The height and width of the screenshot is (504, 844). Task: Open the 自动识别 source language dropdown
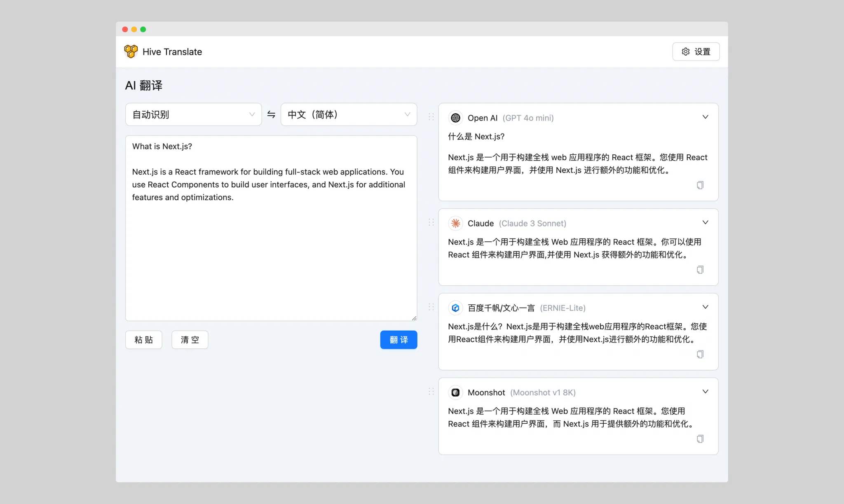pyautogui.click(x=193, y=114)
